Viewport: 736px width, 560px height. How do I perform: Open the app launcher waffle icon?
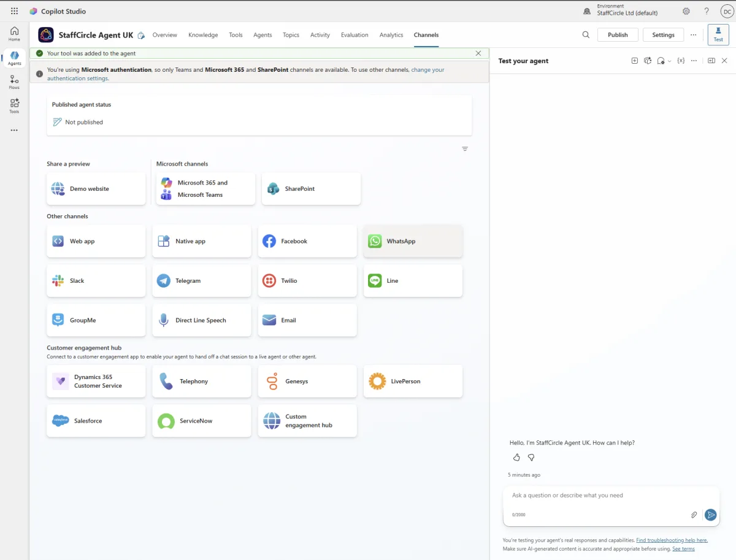pyautogui.click(x=14, y=11)
